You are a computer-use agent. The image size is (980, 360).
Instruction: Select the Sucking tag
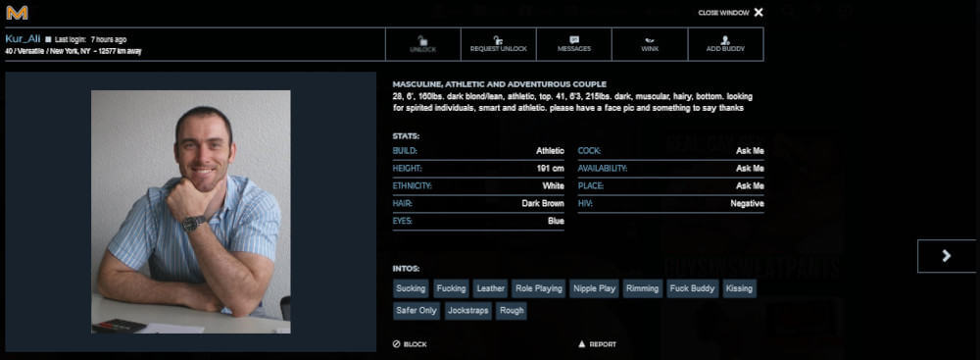coord(411,288)
